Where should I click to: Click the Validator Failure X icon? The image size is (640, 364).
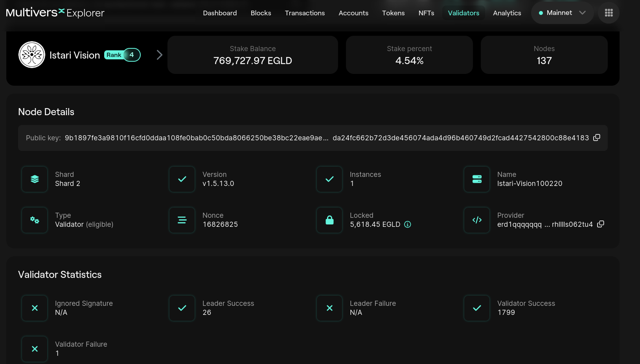[x=35, y=349]
